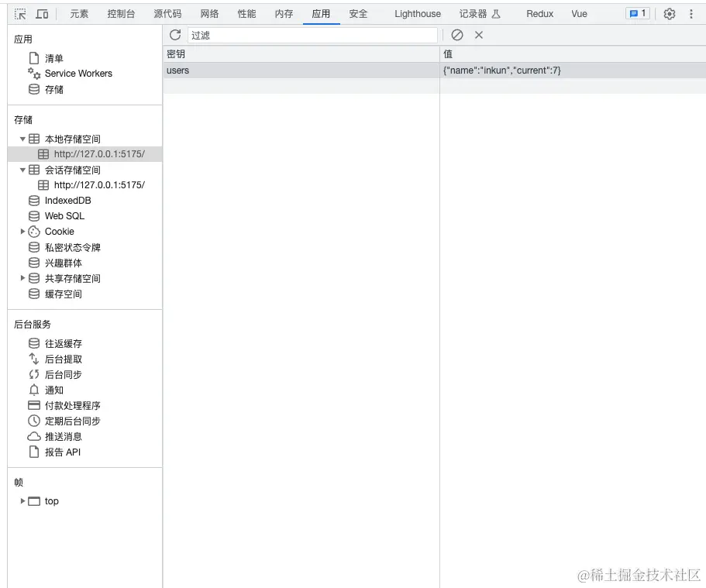
Task: Expand the Cookie tree arrow
Action: [x=22, y=232]
